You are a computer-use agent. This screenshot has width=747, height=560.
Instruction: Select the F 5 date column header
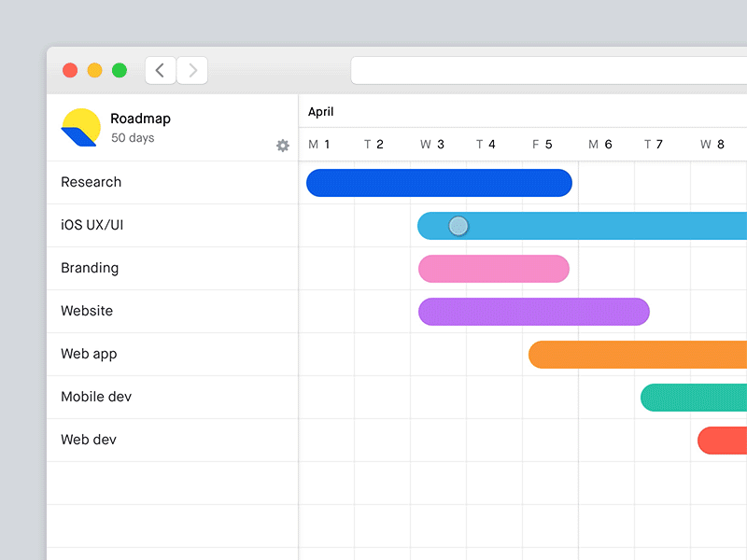tap(542, 145)
